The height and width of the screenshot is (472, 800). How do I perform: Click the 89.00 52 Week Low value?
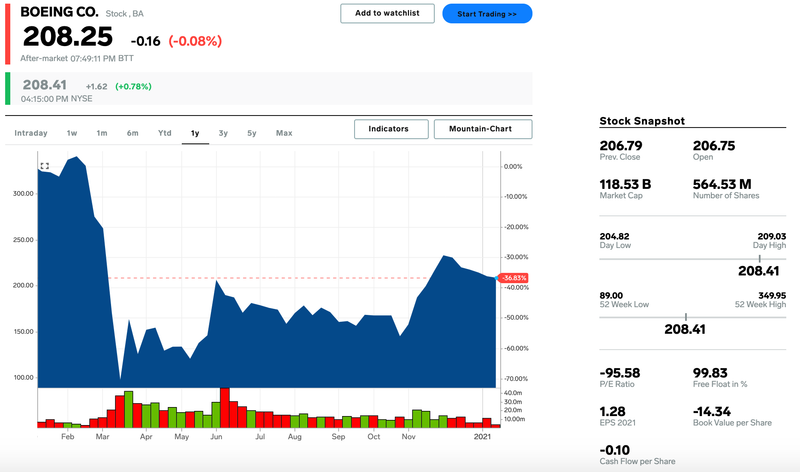[611, 295]
